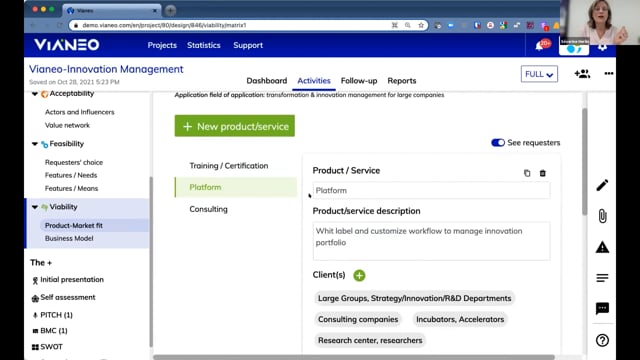Image resolution: width=640 pixels, height=360 pixels.
Task: Collapse the Acceptability section
Action: pos(35,94)
